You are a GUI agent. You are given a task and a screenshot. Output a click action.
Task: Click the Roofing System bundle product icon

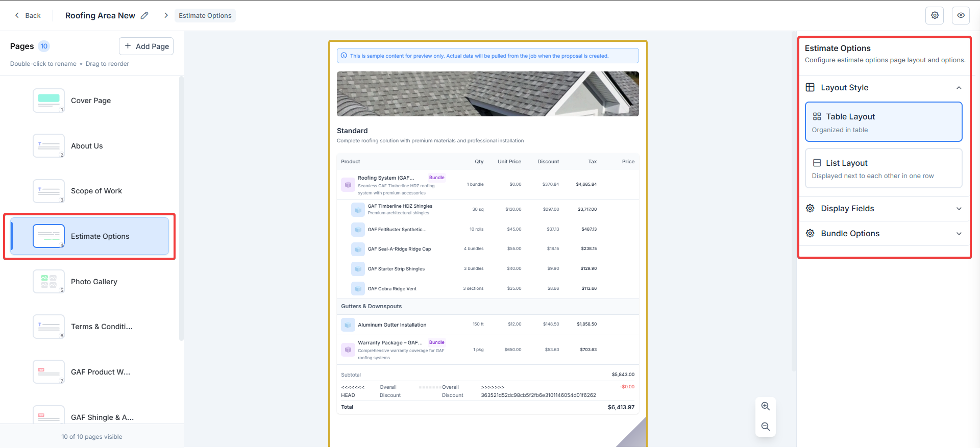[348, 185]
